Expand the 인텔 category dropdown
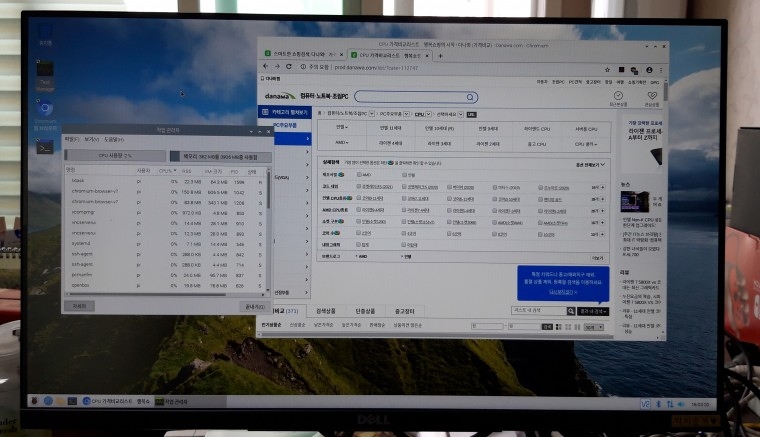 point(342,127)
